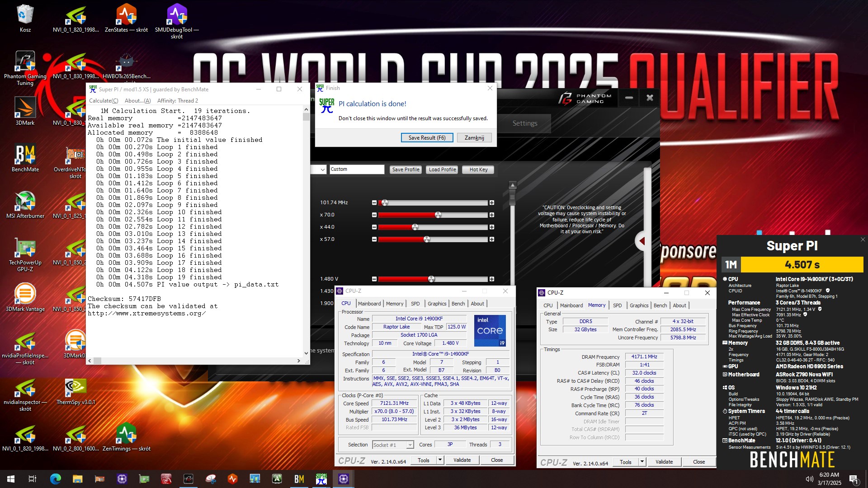The image size is (868, 488).
Task: Open Microsoft Edge in the taskbar
Action: (56, 479)
